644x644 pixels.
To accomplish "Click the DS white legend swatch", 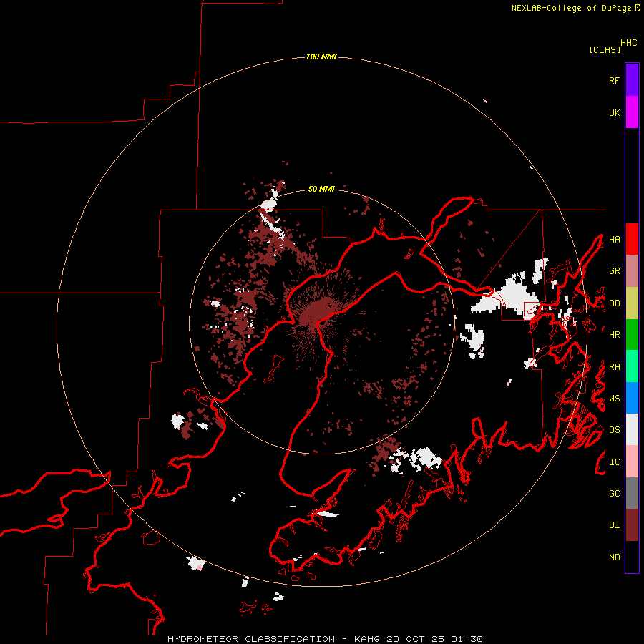I will click(x=632, y=429).
